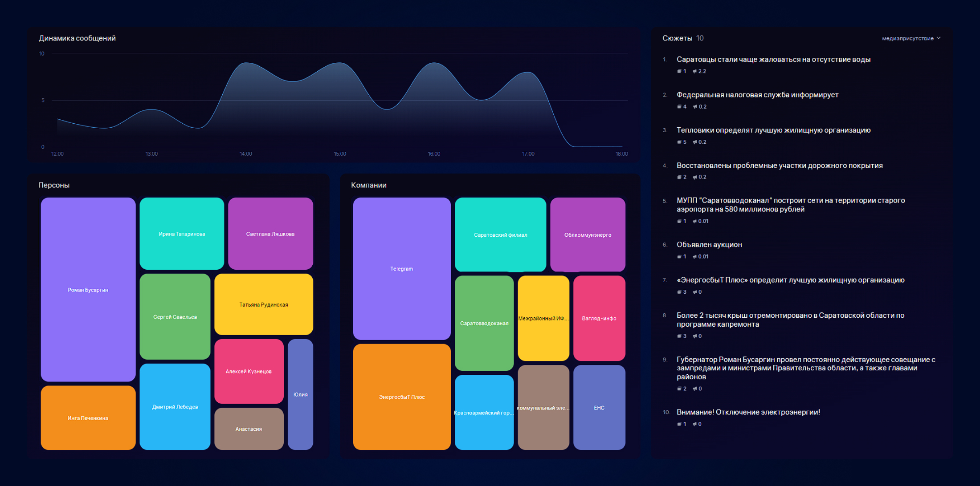Click the 14:00 label on message chart
Viewport: 980px width, 486px height.
246,154
